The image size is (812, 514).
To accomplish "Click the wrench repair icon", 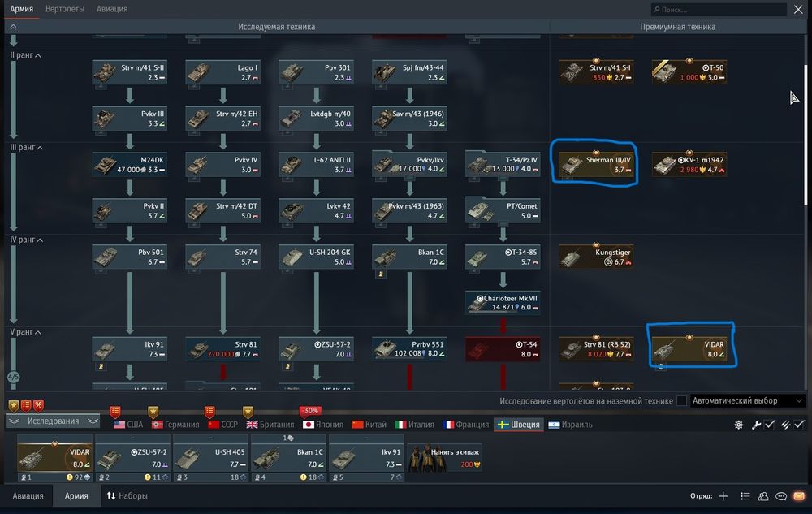I will pyautogui.click(x=756, y=425).
